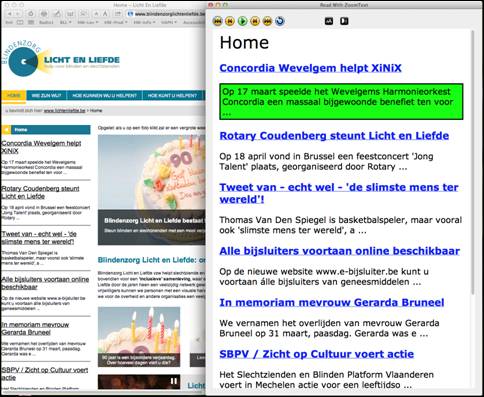
Task: Open Concordia Wevelgem helpt XiNiX link in reader
Action: pos(310,68)
